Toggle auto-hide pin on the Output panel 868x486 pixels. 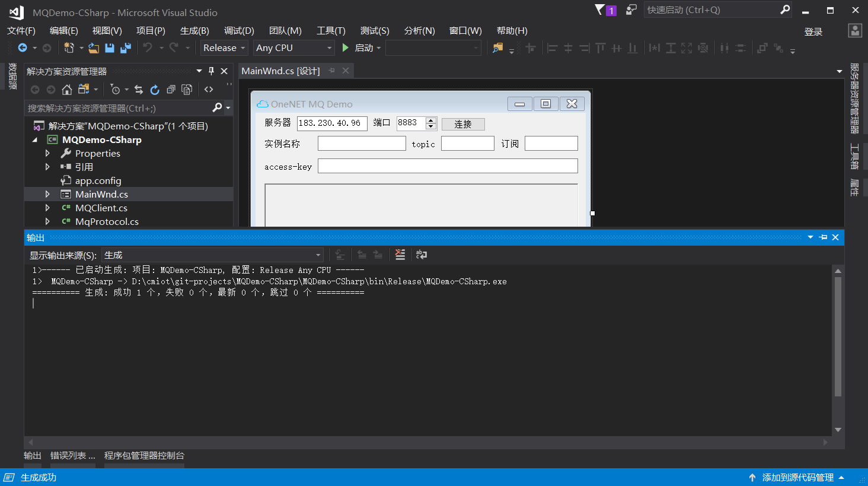click(x=823, y=237)
